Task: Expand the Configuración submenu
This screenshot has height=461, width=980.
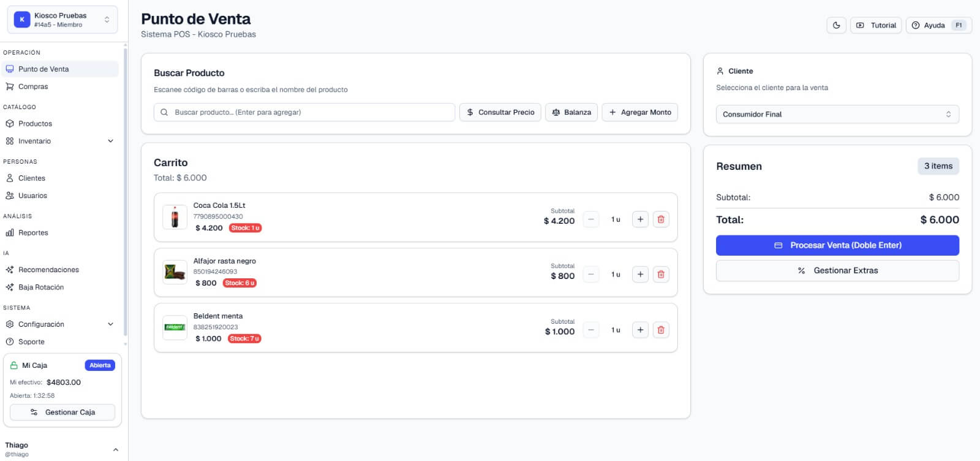Action: (x=60, y=324)
